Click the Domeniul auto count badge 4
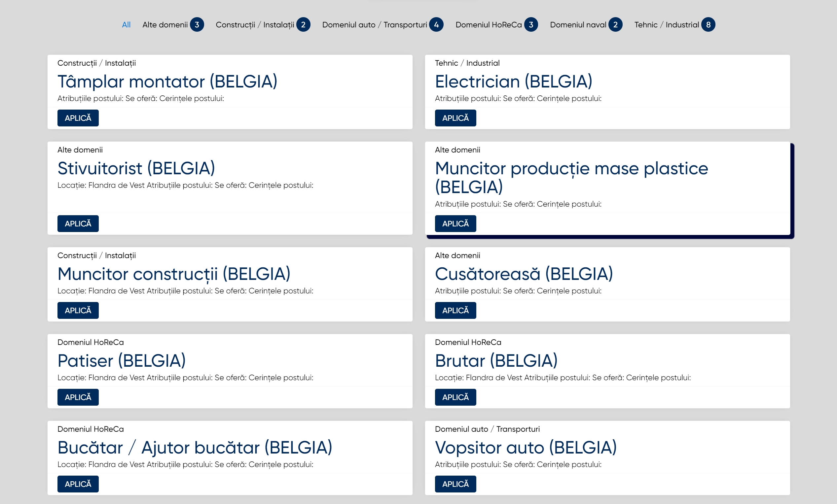 436,25
